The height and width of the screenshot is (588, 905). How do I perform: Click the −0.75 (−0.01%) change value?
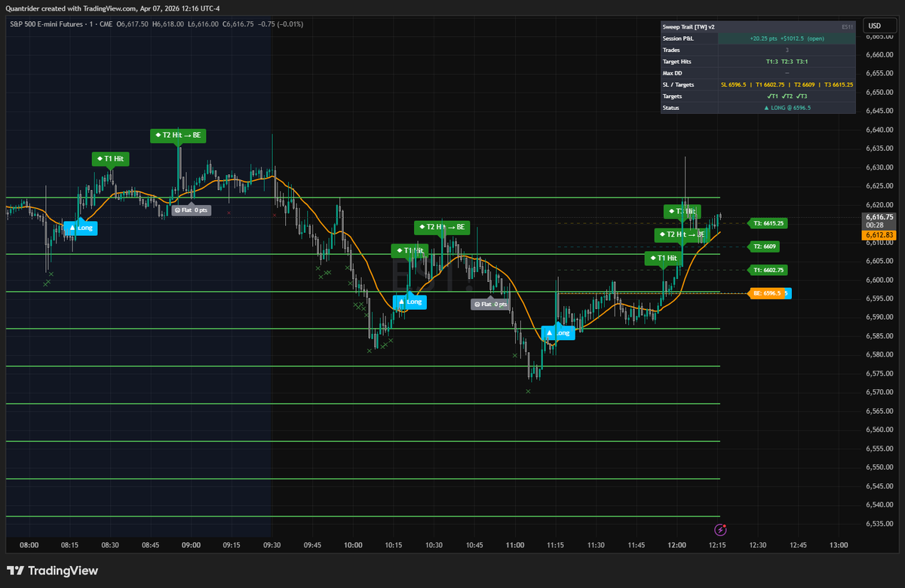pyautogui.click(x=281, y=23)
